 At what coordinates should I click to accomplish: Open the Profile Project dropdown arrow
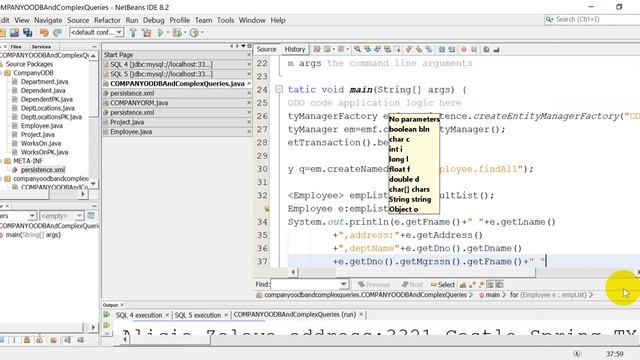[202, 33]
